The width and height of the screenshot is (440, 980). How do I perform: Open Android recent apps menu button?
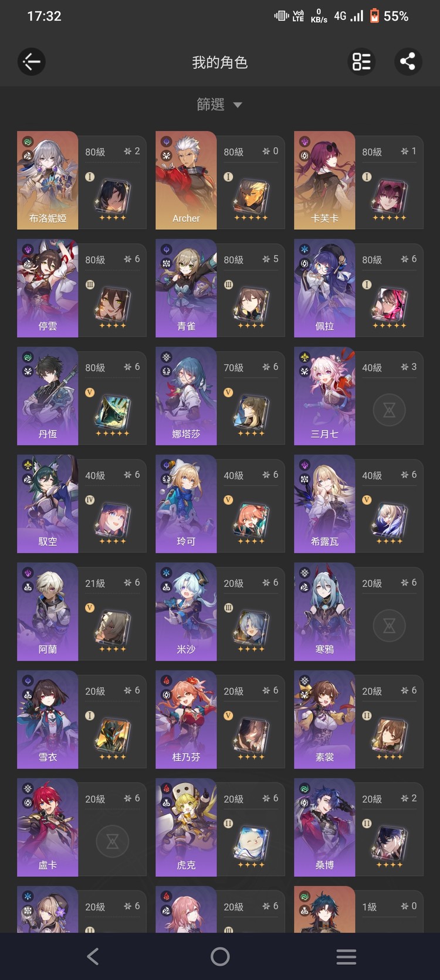point(346,957)
